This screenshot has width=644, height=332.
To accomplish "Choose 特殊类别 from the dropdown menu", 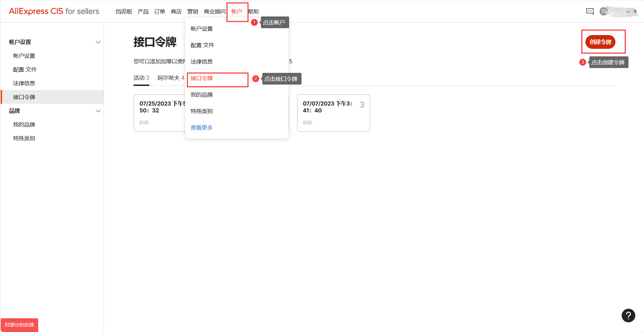I will pos(202,111).
